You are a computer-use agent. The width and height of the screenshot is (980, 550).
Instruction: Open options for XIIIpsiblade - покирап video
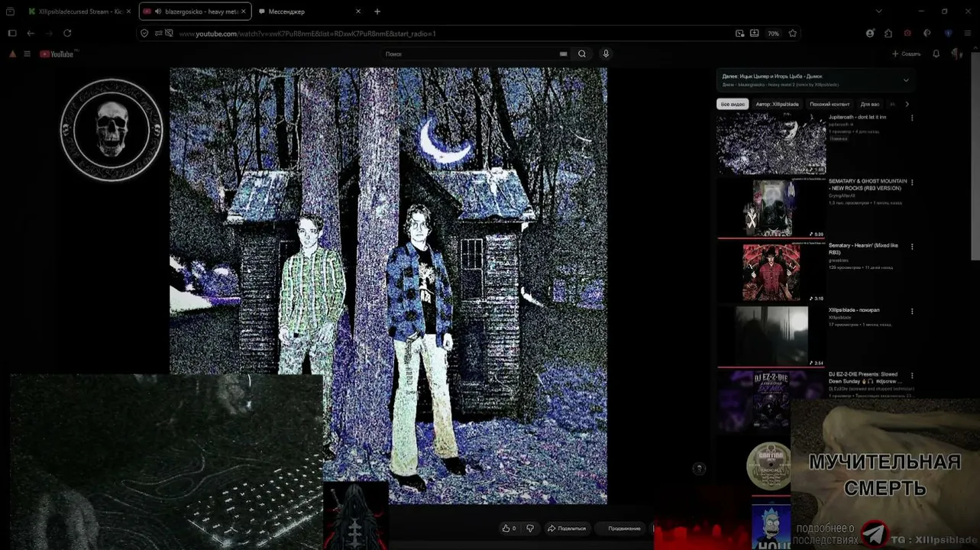(912, 312)
